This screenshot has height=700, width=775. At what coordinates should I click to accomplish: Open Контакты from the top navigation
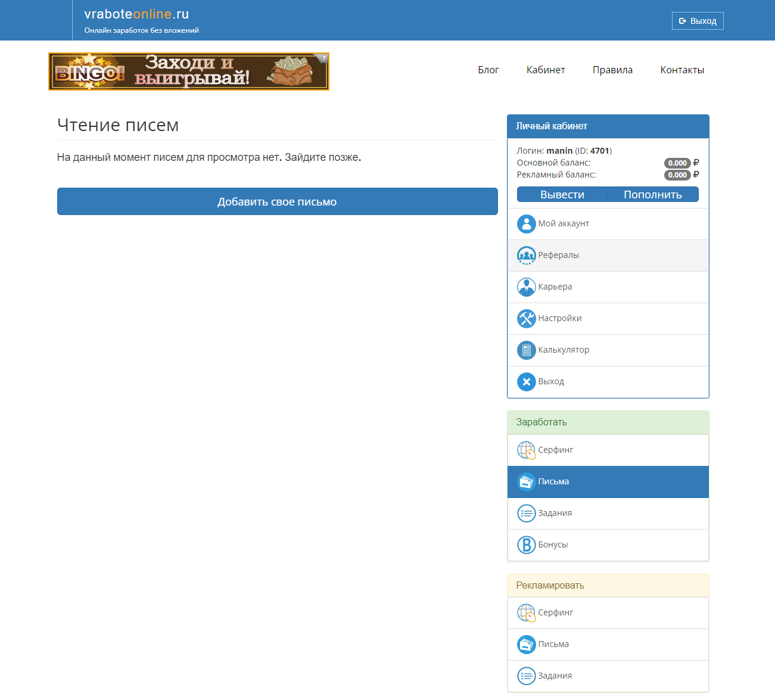[682, 70]
